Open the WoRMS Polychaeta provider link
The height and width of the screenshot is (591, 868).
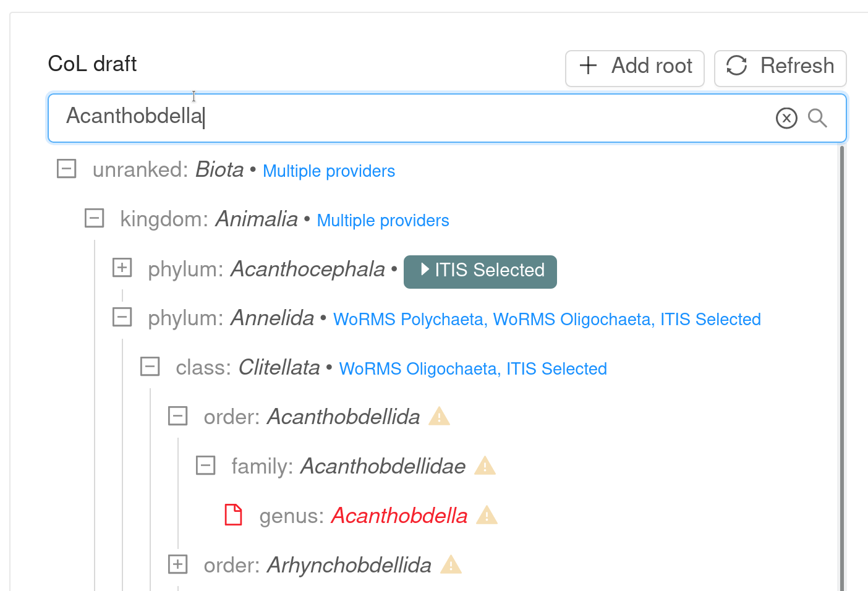[409, 319]
